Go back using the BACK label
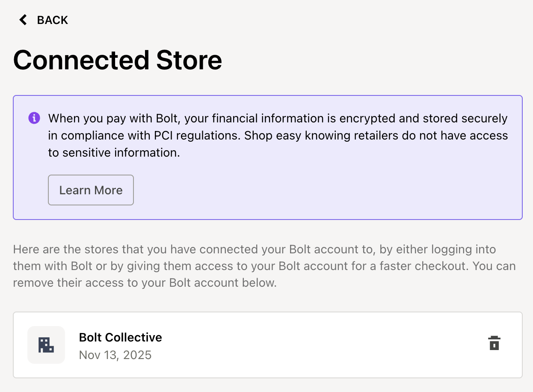Screen dimensions: 533x392 52,20
